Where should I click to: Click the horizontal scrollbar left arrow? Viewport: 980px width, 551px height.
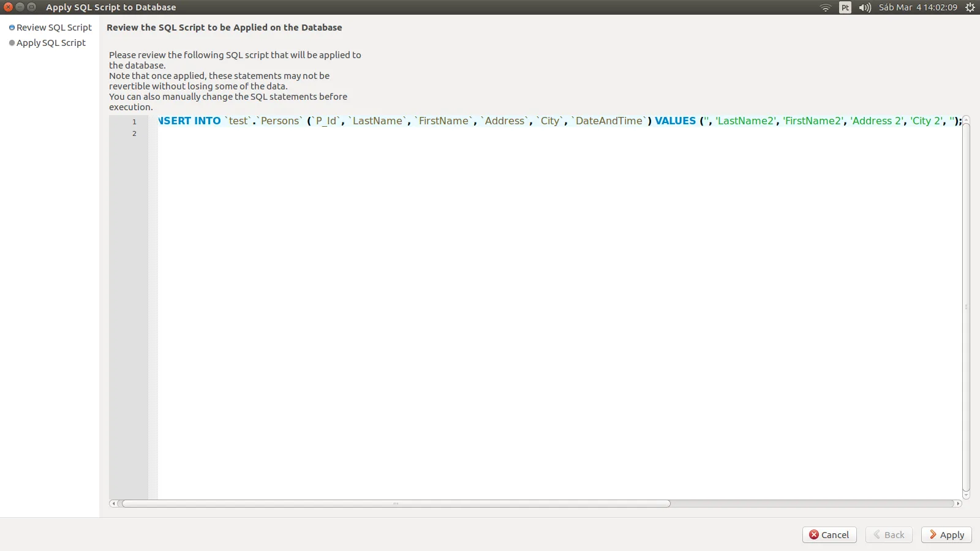coord(113,503)
